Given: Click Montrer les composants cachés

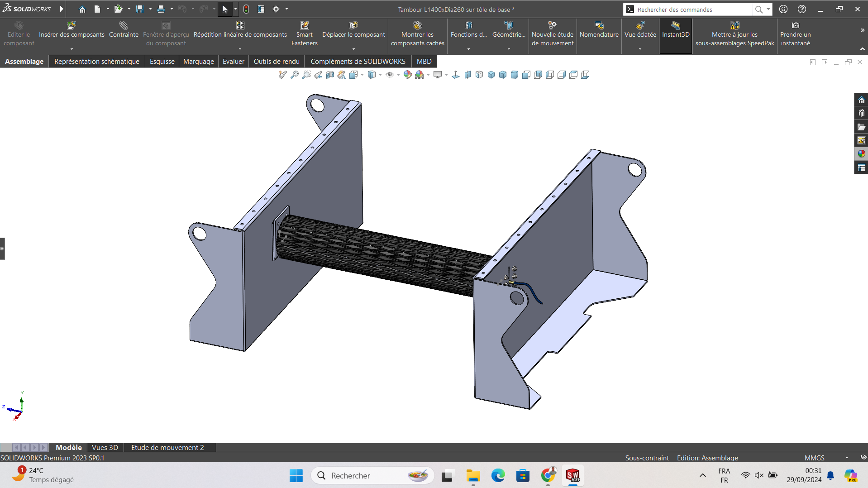Looking at the screenshot, I should 418,34.
